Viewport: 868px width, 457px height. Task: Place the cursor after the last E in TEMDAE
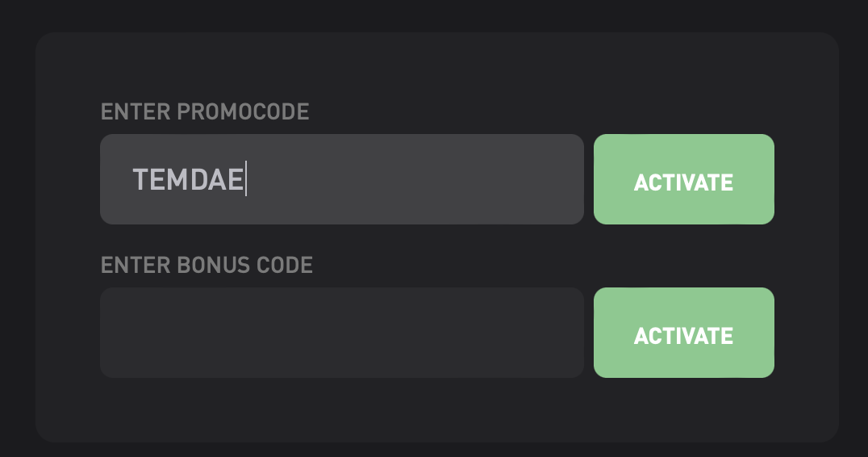(x=245, y=179)
